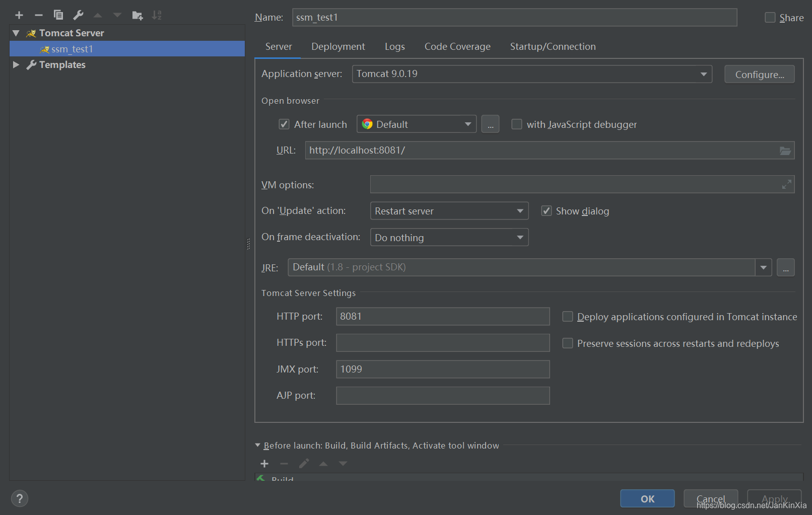Click the HTTP port field
This screenshot has width=812, height=515.
[x=443, y=317]
